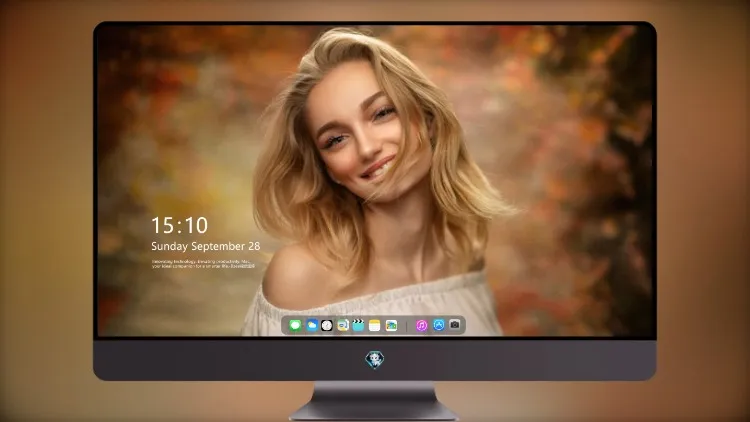Open the Weather app in the dock
The height and width of the screenshot is (422, 750).
311,326
